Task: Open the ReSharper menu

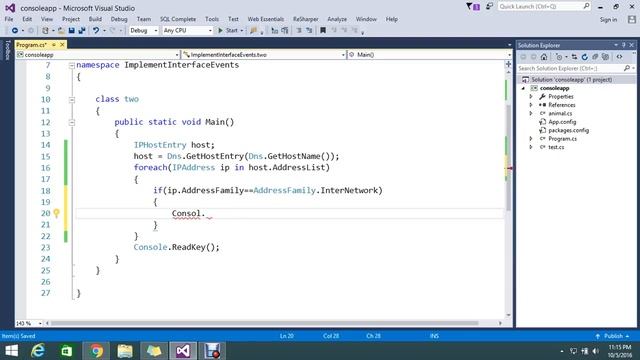Action: [305, 19]
